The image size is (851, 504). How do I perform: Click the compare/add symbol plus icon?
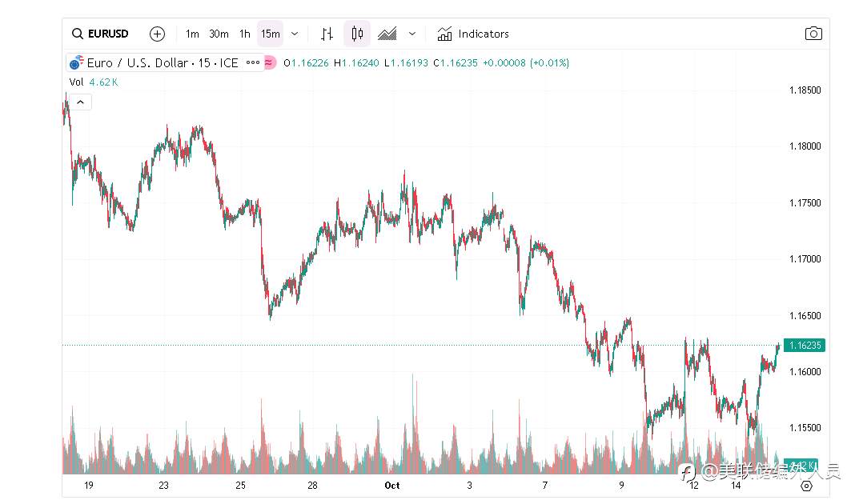tap(157, 34)
